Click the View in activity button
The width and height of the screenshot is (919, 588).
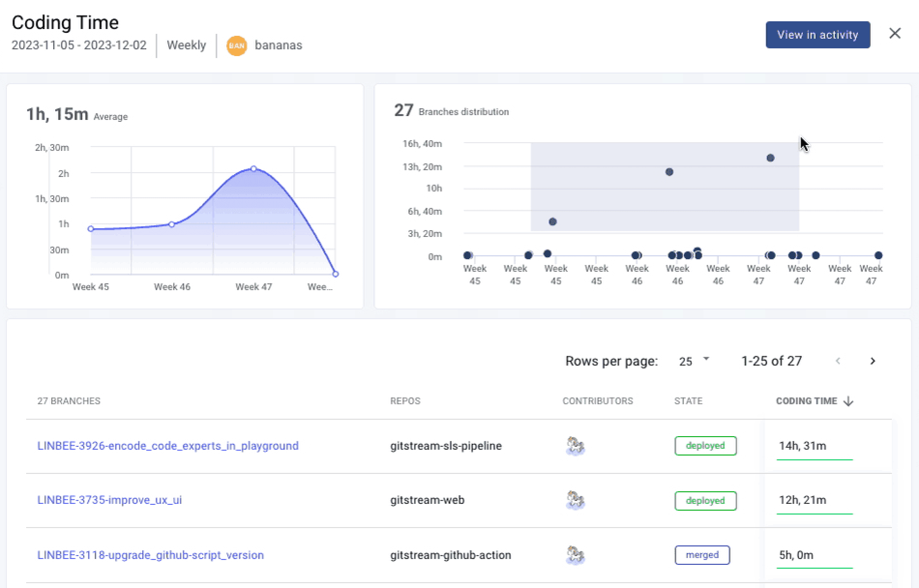(817, 34)
